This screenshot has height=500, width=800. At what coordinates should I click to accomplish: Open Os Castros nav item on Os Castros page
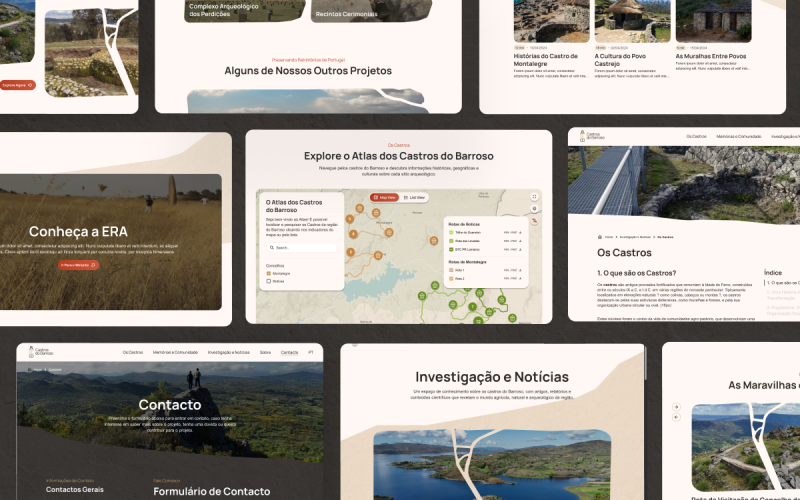(x=696, y=137)
